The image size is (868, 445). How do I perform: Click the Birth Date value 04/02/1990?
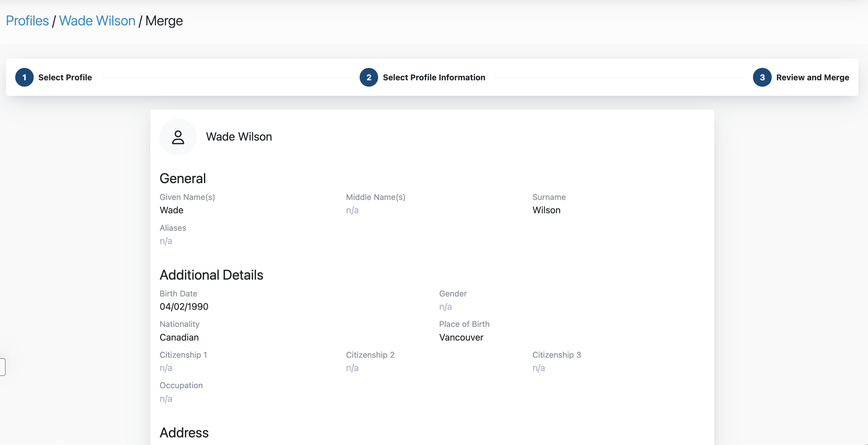pyautogui.click(x=184, y=307)
